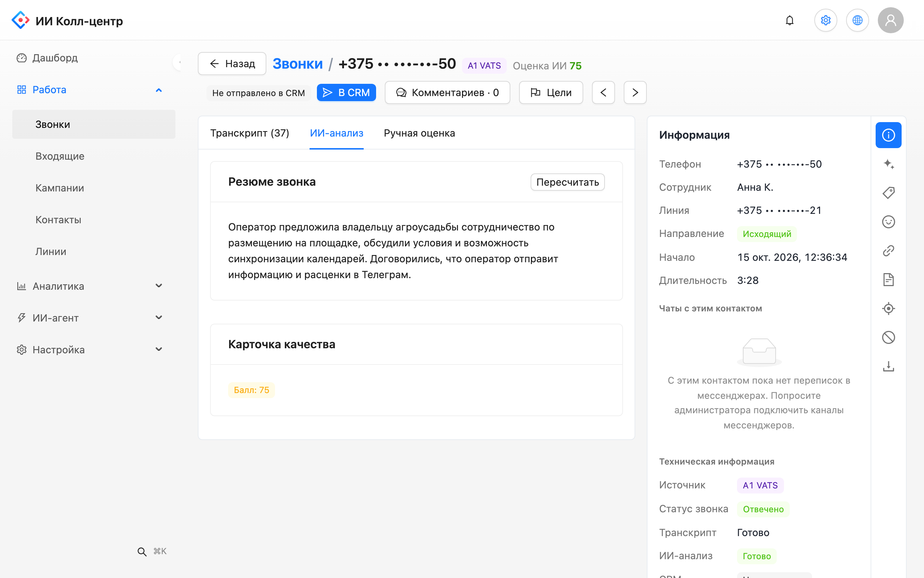Click the Исходящий direction tag
Screen dimensions: 924x578
tap(767, 234)
